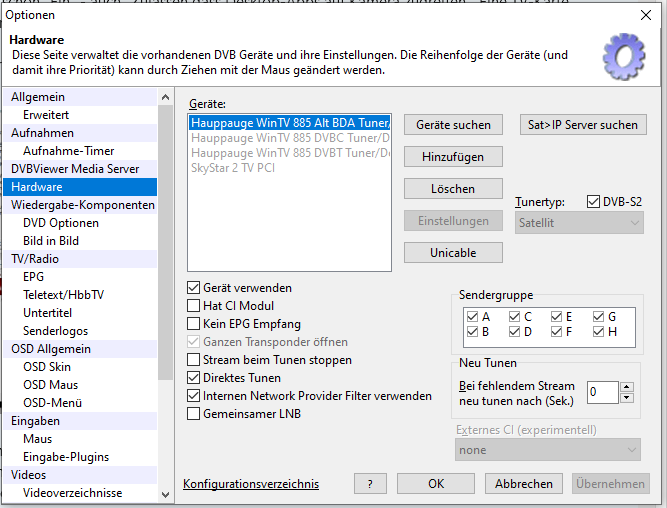
Task: Open the Externes CI none dropdown
Action: [x=547, y=450]
